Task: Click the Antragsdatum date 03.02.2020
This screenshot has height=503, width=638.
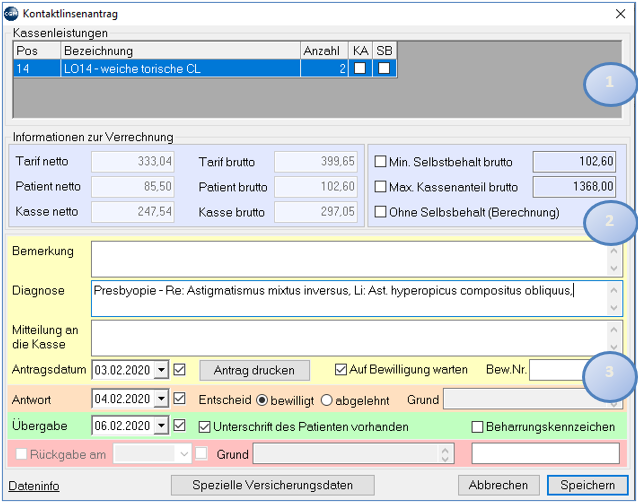Action: point(122,370)
